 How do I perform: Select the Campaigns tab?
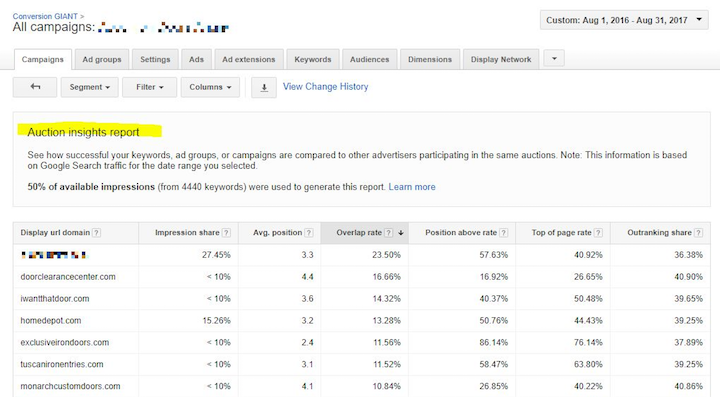[43, 60]
